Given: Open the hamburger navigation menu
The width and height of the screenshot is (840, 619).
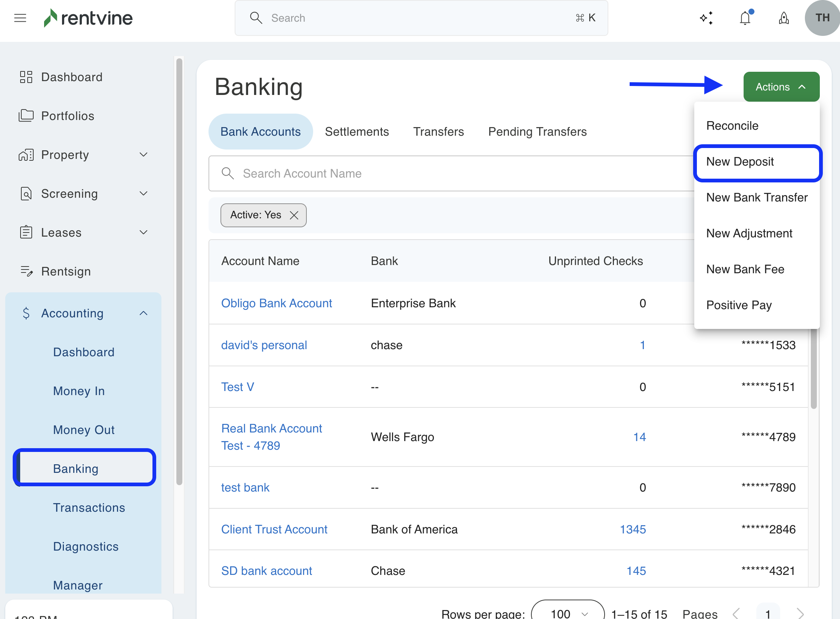Looking at the screenshot, I should (20, 18).
